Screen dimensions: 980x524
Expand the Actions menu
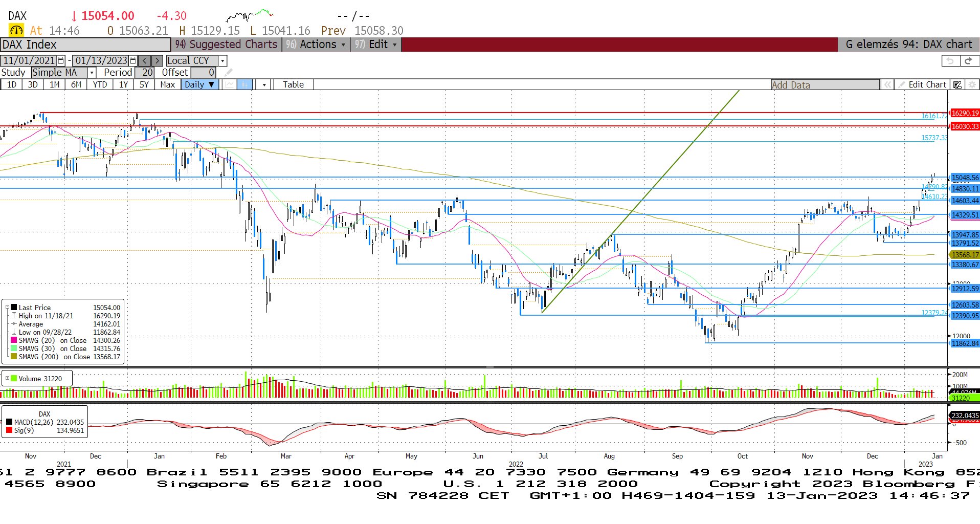[x=315, y=45]
